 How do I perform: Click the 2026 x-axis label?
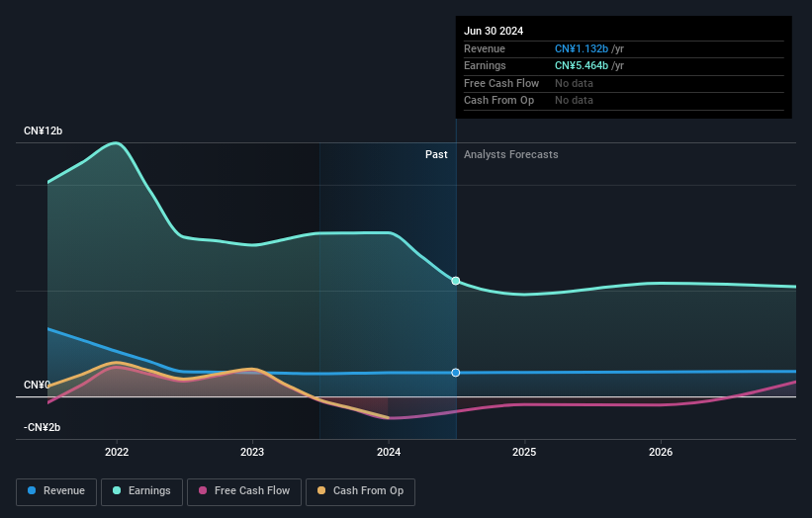661,452
